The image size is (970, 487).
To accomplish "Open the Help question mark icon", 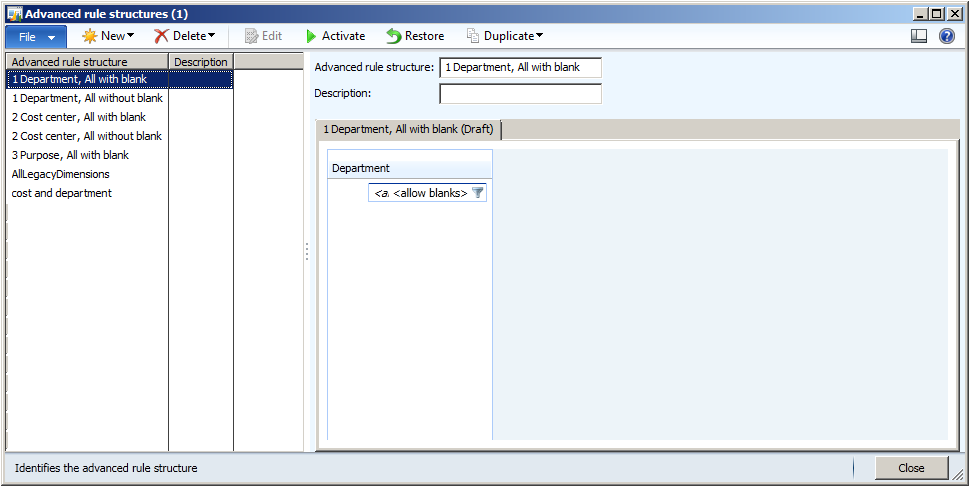I will [x=946, y=37].
